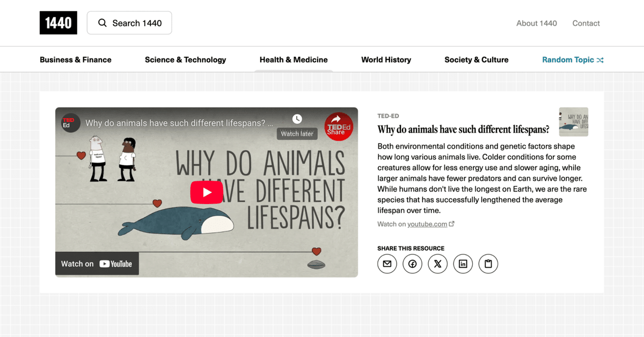Open the About 1440 link
The height and width of the screenshot is (337, 644).
click(x=537, y=23)
